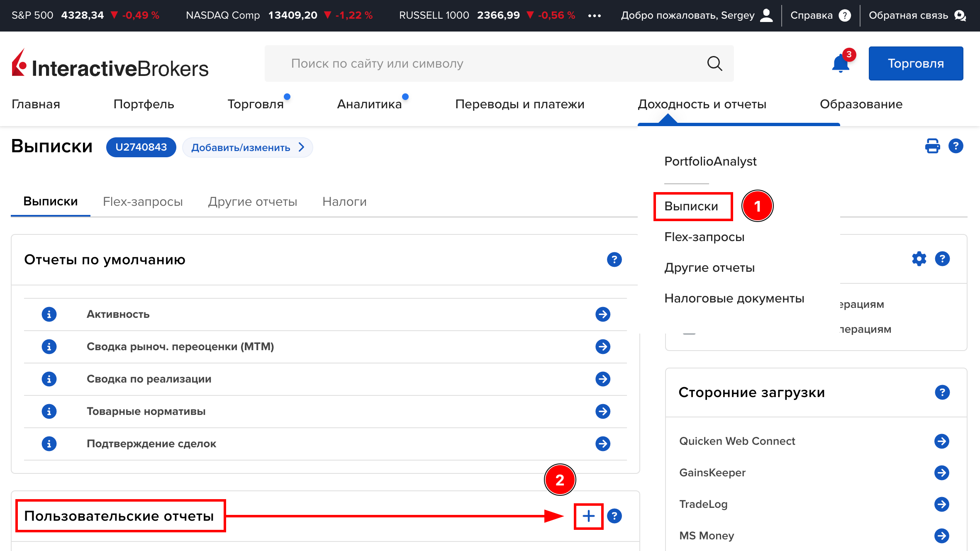This screenshot has height=551, width=980.
Task: Open the Главная menu
Action: pos(36,104)
